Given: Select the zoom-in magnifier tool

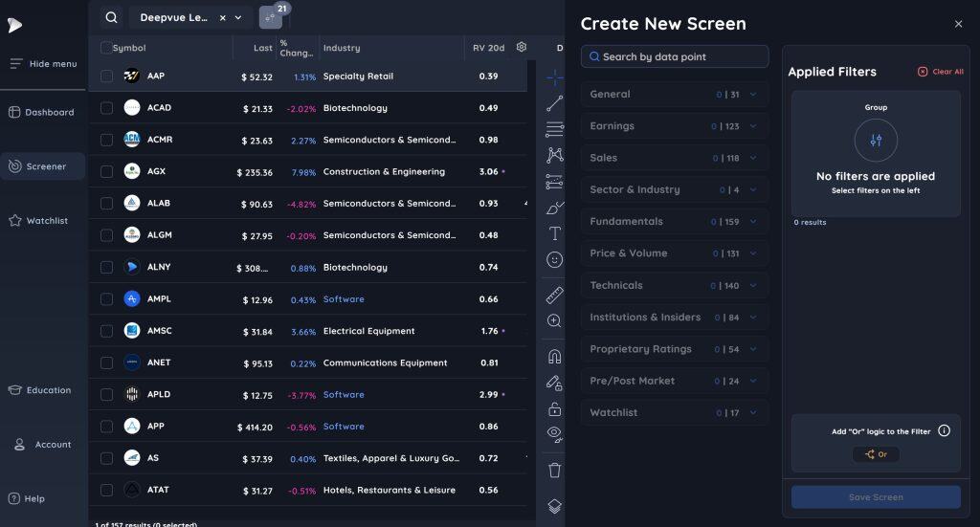Looking at the screenshot, I should pos(554,321).
